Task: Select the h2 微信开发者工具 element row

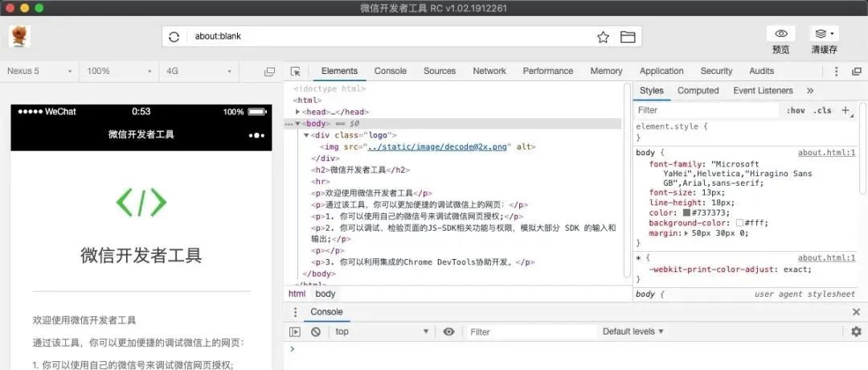Action: pyautogui.click(x=361, y=170)
